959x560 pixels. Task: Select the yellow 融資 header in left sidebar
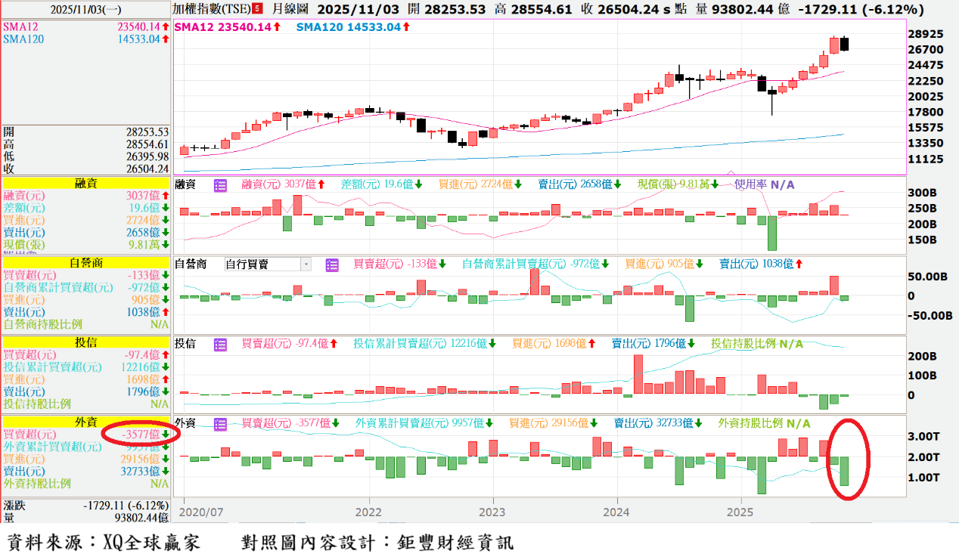85,183
